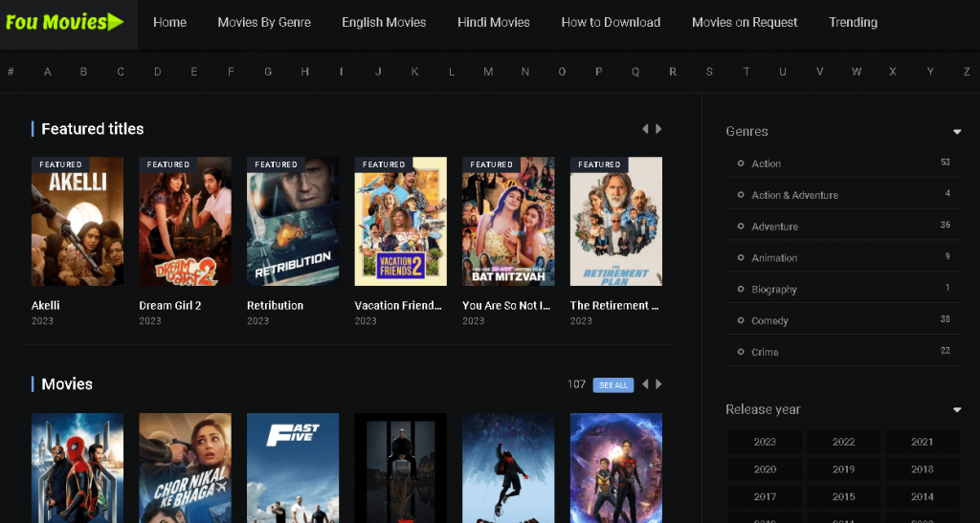Screen dimensions: 980x523
Task: Show previous Movies carousel items
Action: point(645,384)
